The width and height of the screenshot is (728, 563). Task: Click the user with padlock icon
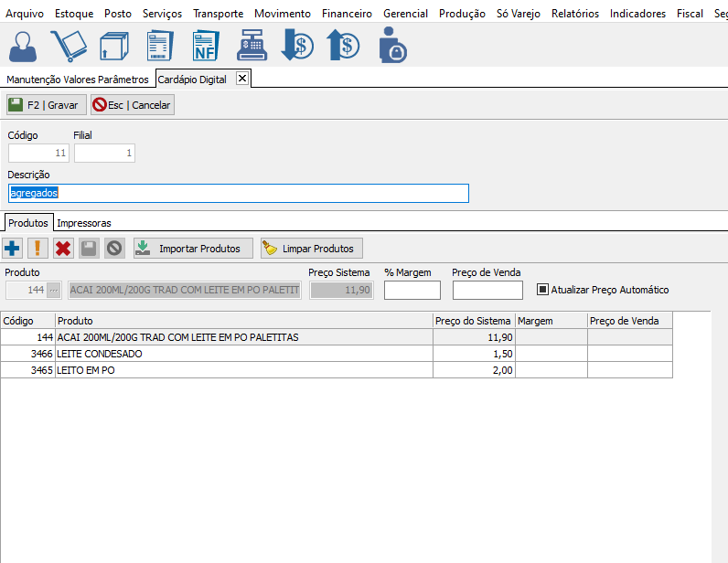coord(391,46)
